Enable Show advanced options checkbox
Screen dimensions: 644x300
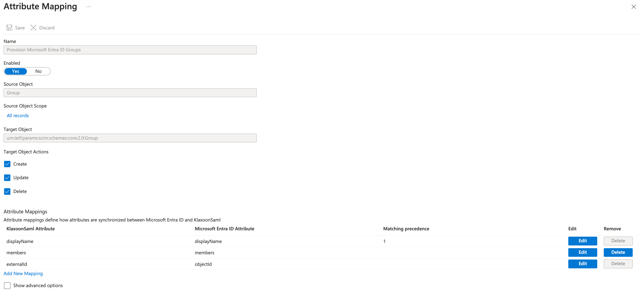[x=7, y=286]
